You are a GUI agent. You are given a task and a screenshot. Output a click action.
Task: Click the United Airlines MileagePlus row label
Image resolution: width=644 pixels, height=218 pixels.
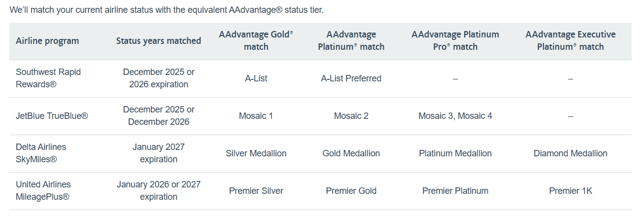pos(43,190)
